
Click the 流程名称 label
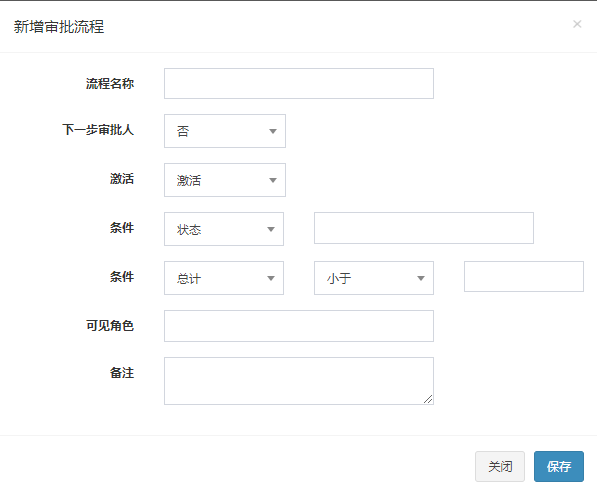click(x=110, y=83)
